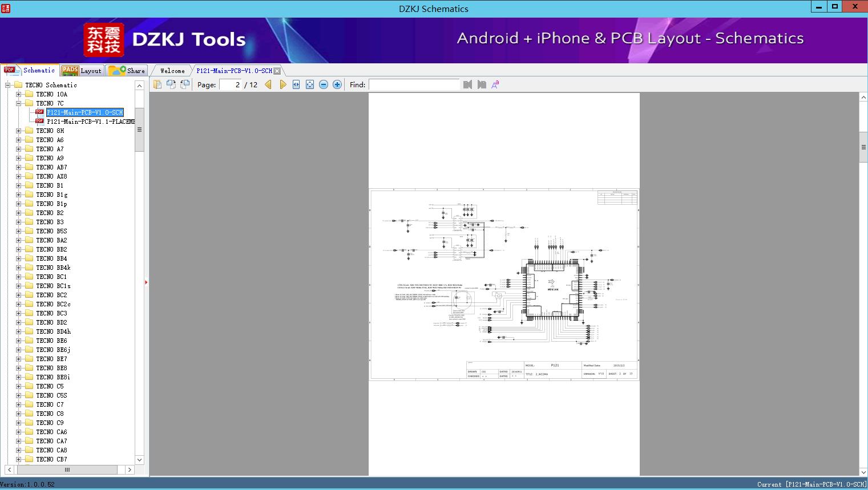Expand the TECNO BB4k folder
This screenshot has height=490, width=868.
17,267
